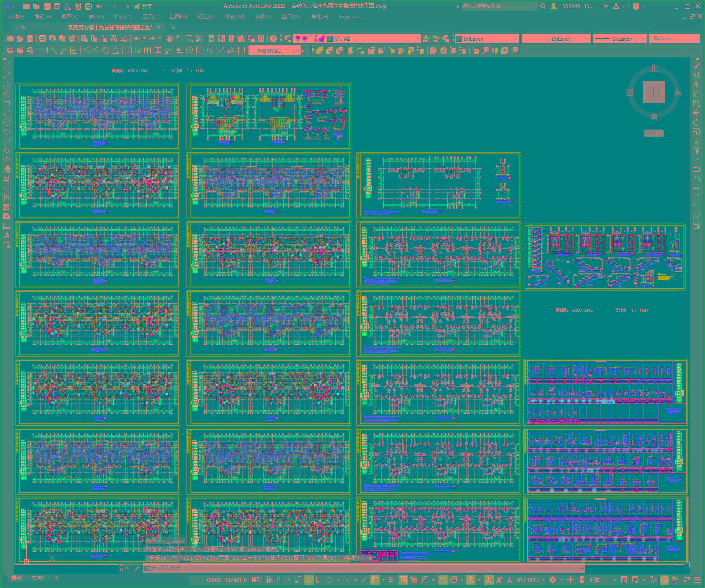Toggle dynamic input in status bar
Image resolution: width=705 pixels, height=588 pixels.
tap(309, 580)
